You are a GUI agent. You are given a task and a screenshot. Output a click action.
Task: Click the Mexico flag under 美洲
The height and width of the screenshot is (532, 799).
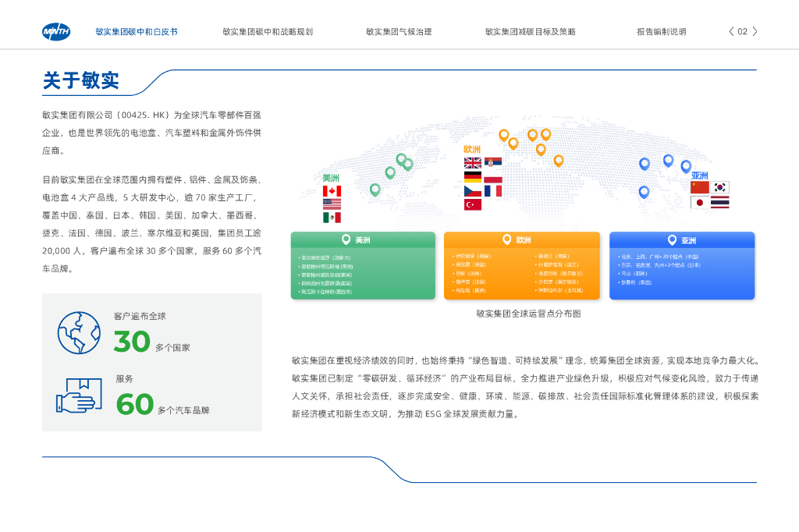[x=332, y=218]
